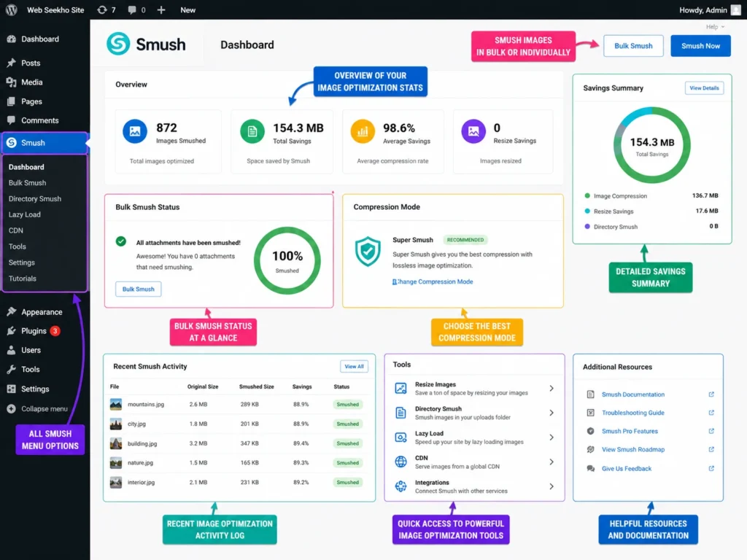Open Lazy Load submenu item
Image resolution: width=747 pixels, height=560 pixels.
(24, 215)
